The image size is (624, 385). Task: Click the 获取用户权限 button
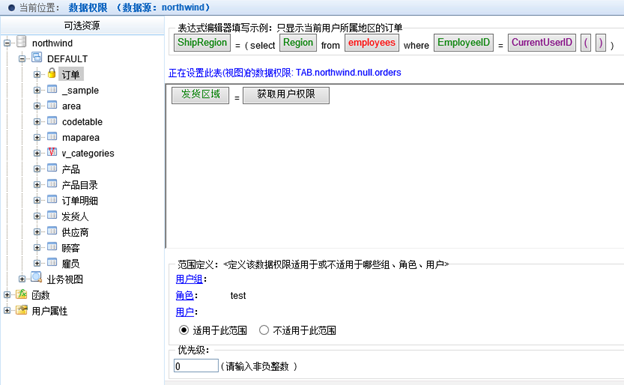286,95
